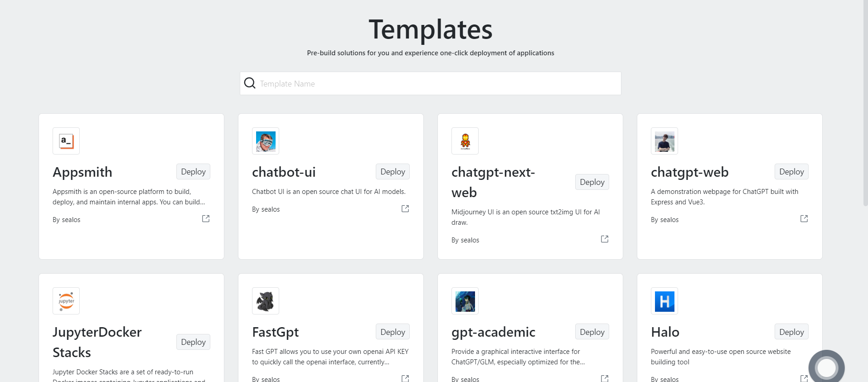This screenshot has width=868, height=382.
Task: Click the floating circular widget button
Action: pos(826,367)
